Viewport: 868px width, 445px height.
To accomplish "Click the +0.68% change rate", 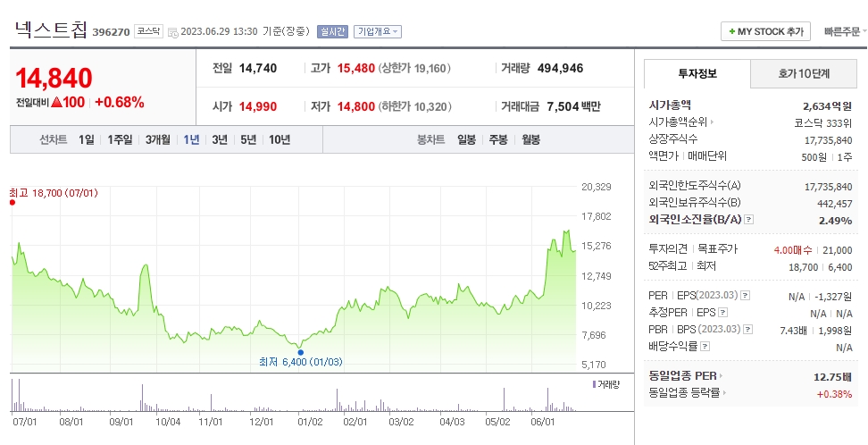I will pyautogui.click(x=120, y=102).
